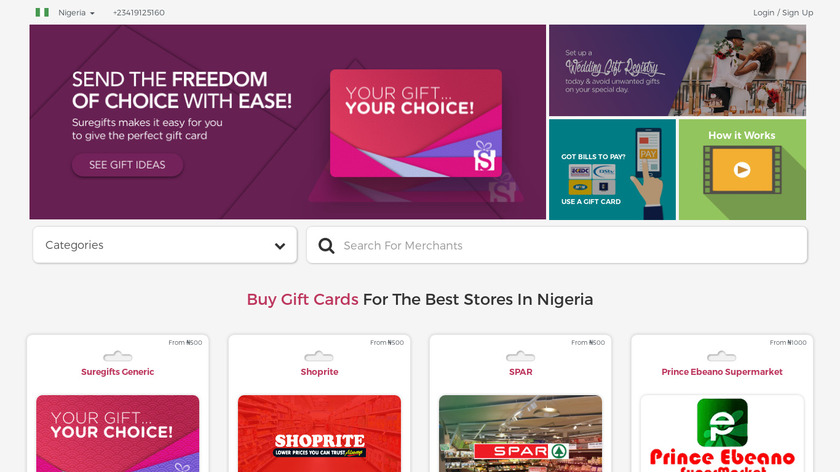Focus the Search For Merchants field
This screenshot has height=472, width=840.
[557, 245]
